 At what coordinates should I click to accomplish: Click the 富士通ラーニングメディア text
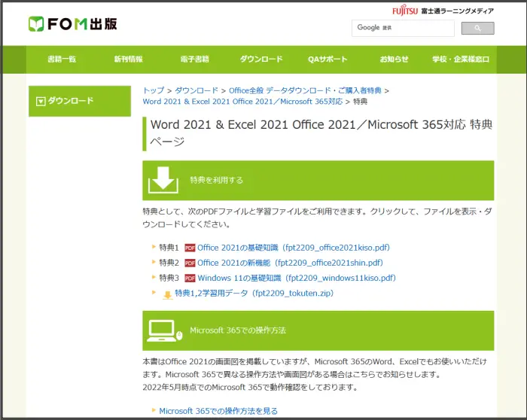458,11
